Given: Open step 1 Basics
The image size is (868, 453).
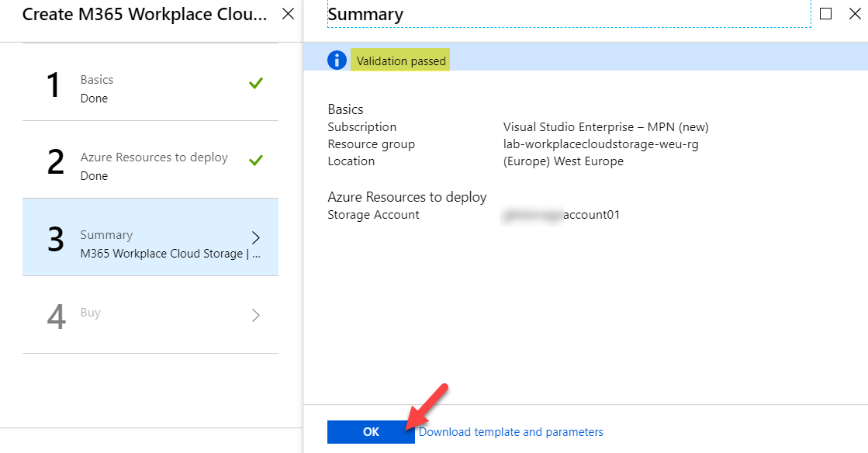Looking at the screenshot, I should click(x=97, y=80).
